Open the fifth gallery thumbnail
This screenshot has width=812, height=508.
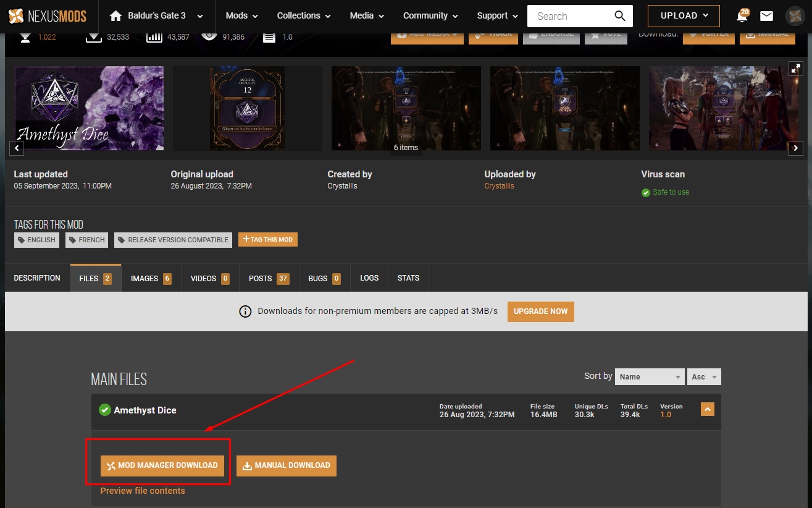[724, 108]
